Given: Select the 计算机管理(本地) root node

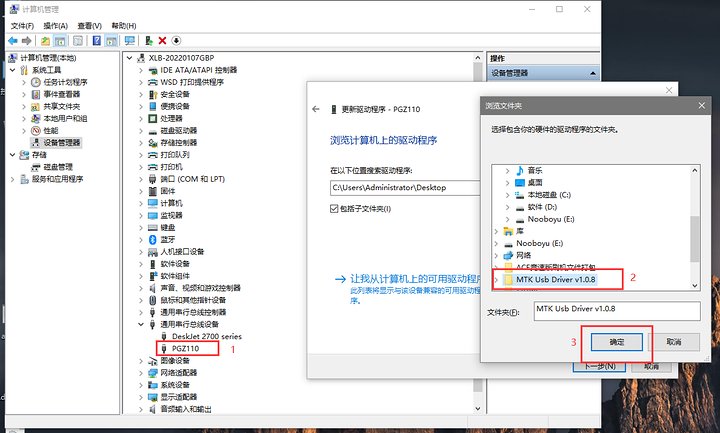Looking at the screenshot, I should point(48,58).
